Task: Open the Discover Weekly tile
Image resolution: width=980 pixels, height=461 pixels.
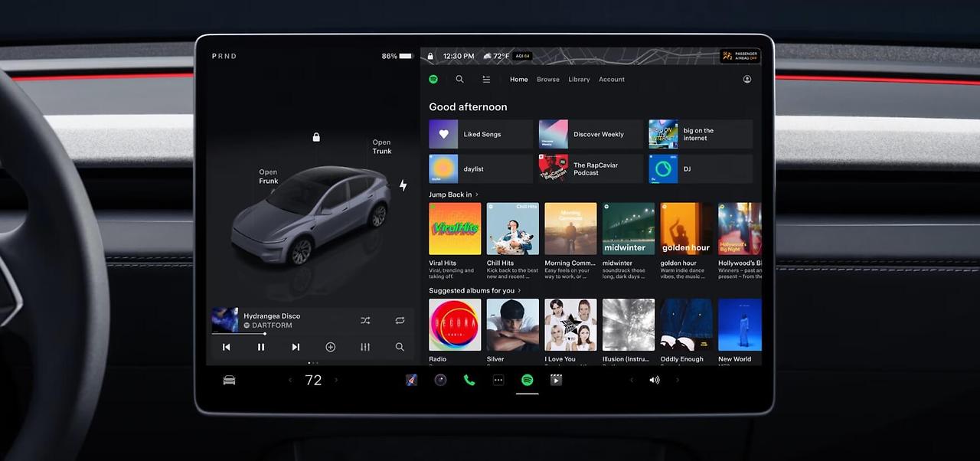Action: point(591,134)
